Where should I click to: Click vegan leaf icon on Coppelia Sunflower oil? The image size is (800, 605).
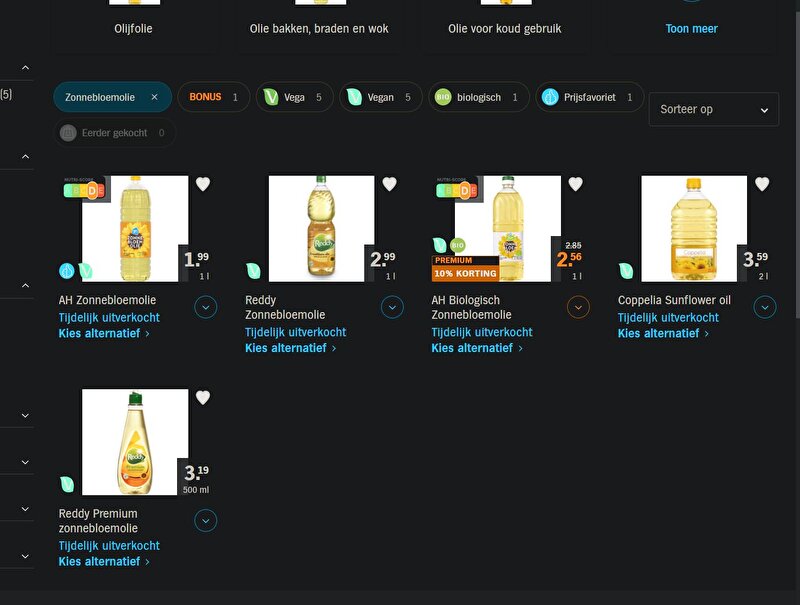coord(626,270)
